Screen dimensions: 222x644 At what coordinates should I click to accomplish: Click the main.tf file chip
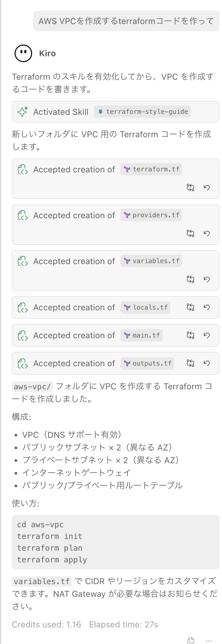141,335
